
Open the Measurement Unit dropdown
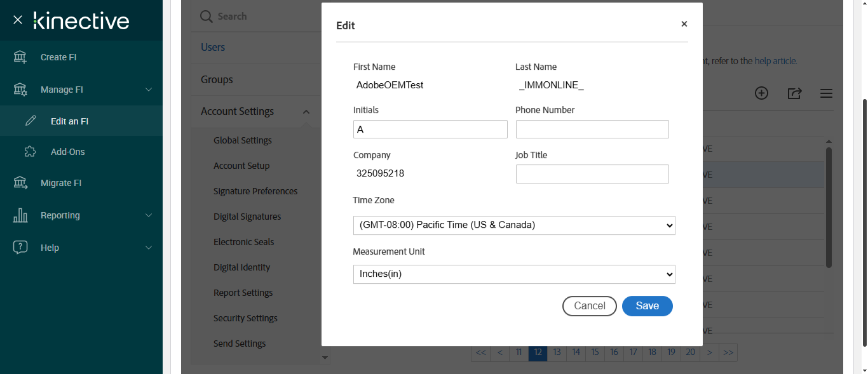pos(514,274)
